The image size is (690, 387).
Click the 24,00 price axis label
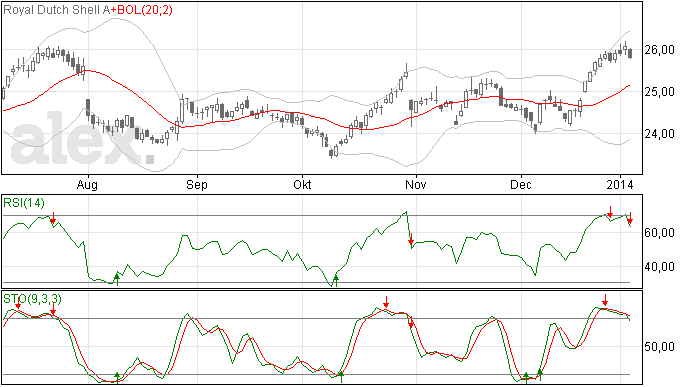[659, 134]
